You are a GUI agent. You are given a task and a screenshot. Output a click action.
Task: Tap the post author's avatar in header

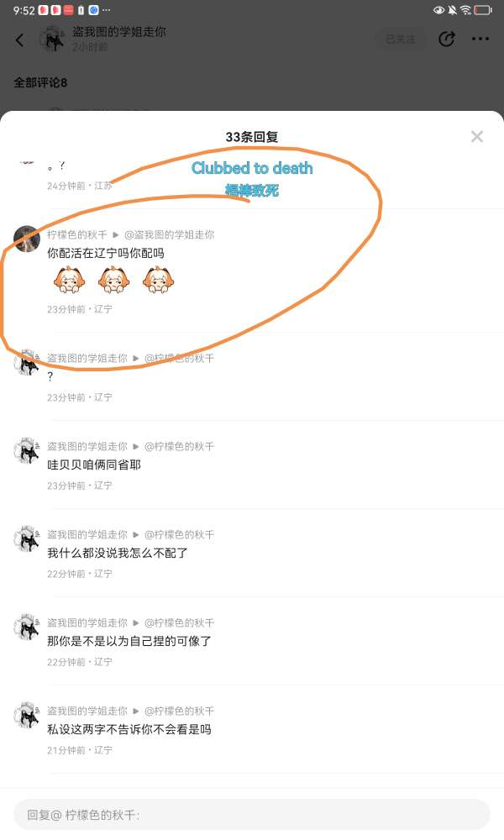52,39
